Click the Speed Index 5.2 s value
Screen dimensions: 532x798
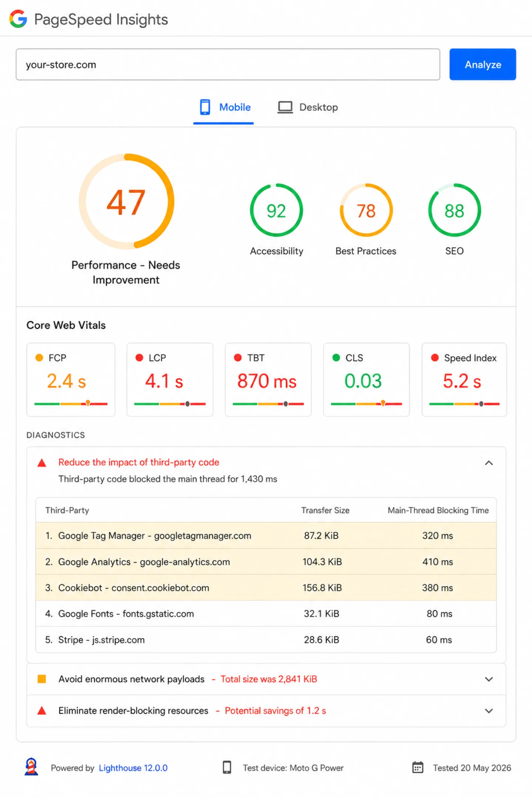click(462, 381)
